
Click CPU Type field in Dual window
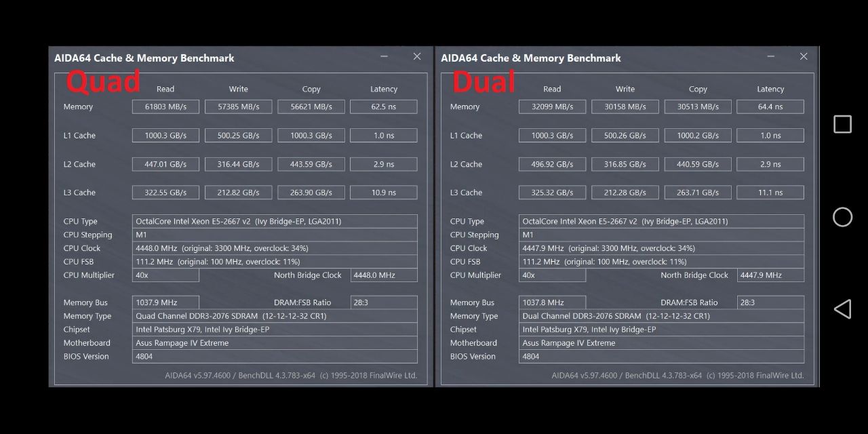(x=662, y=221)
